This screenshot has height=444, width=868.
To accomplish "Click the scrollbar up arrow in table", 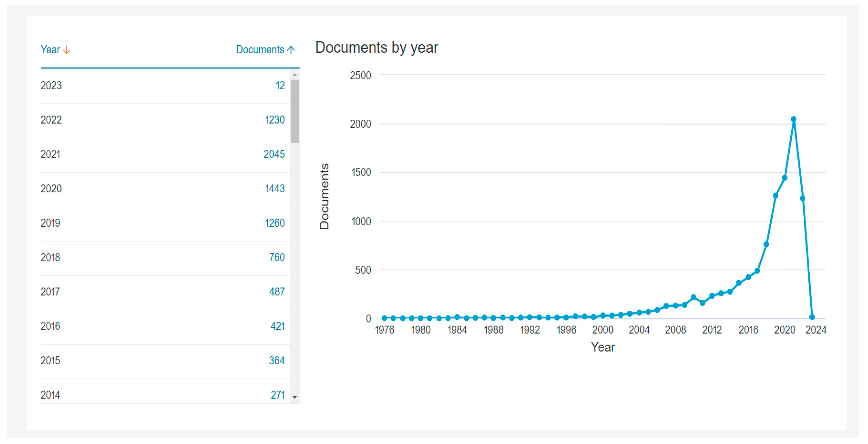I will point(294,75).
